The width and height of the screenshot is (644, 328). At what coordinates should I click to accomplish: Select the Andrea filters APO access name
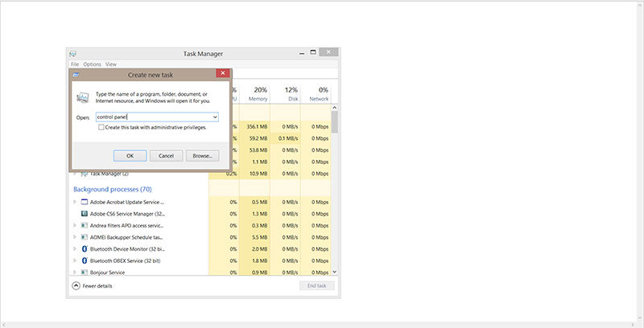point(126,225)
